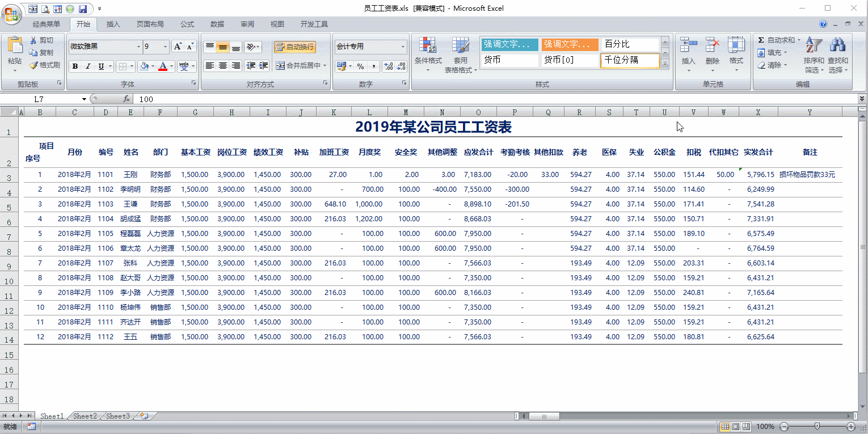
Task: Click the accounting number format icon
Action: tap(341, 66)
